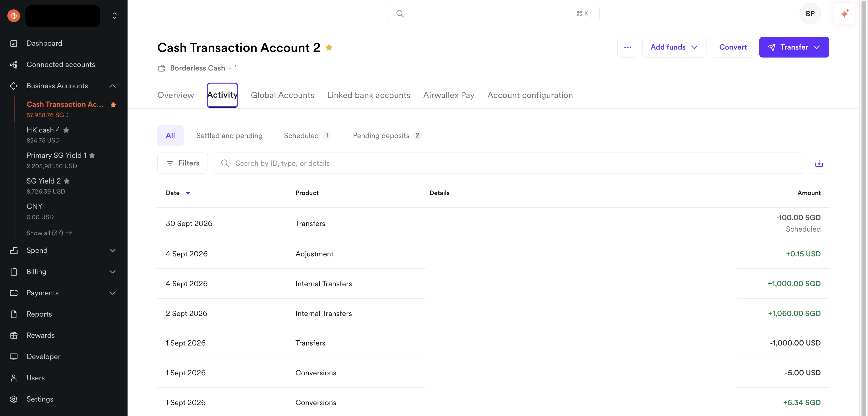Image resolution: width=868 pixels, height=416 pixels.
Task: Open the Show all (37) link
Action: (49, 233)
